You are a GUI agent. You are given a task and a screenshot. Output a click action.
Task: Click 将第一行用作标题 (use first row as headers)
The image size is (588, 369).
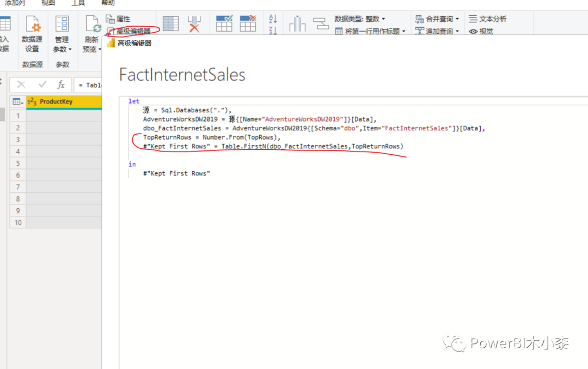click(370, 31)
